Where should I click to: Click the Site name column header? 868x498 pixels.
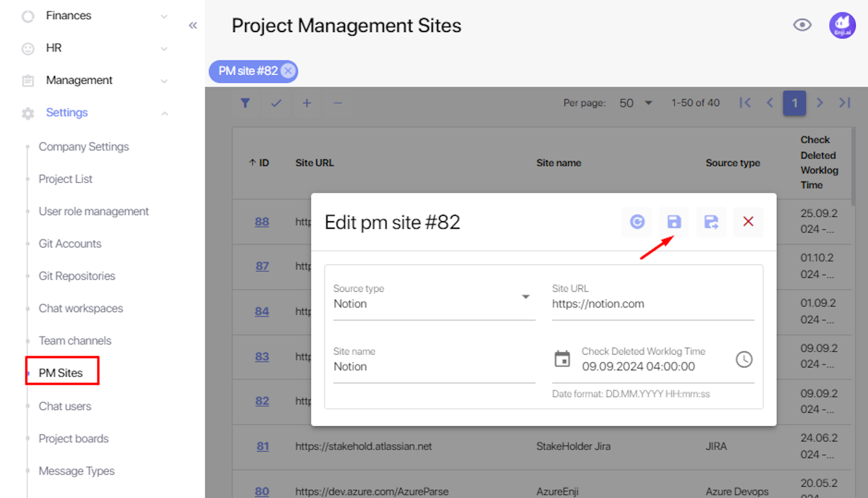[559, 163]
